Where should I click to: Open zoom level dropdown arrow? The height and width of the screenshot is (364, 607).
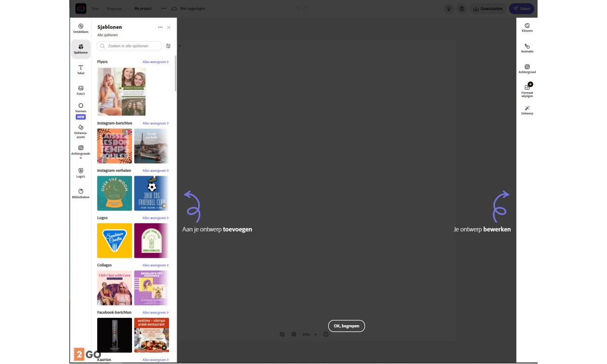tap(316, 334)
